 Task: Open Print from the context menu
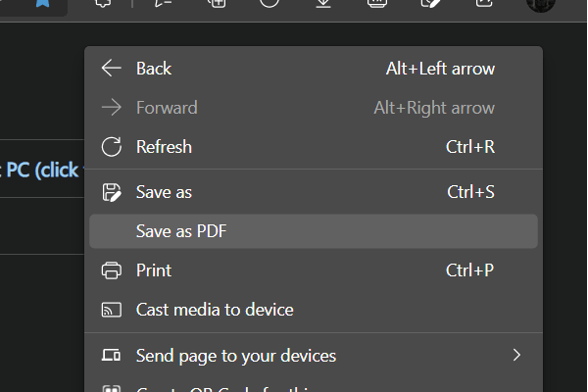154,270
